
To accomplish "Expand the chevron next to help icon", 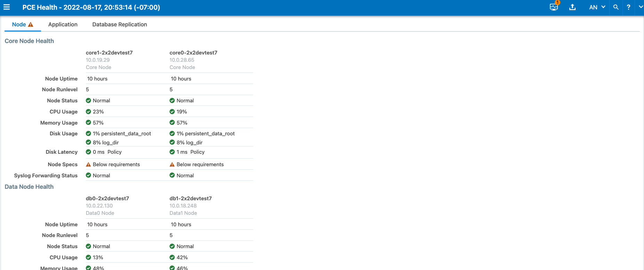I will (641, 7).
